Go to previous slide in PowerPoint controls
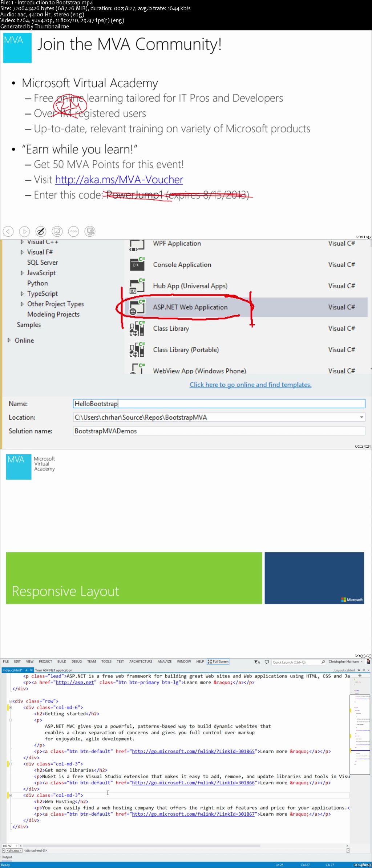 pos(8,231)
